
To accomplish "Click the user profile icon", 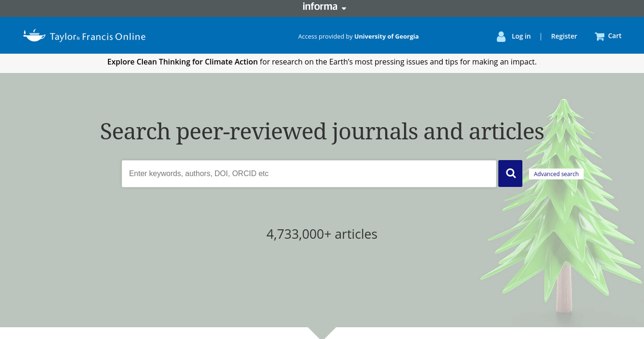I will pyautogui.click(x=501, y=36).
